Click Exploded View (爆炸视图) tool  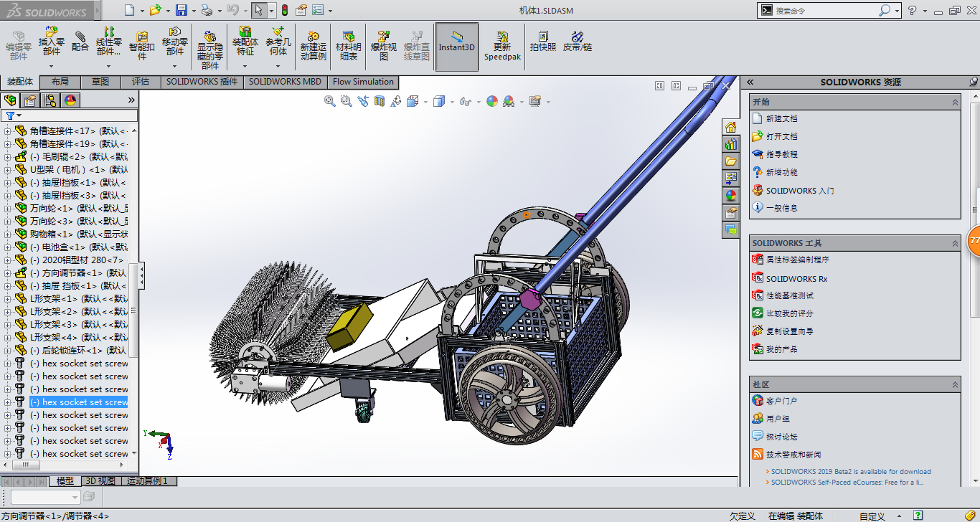click(384, 45)
